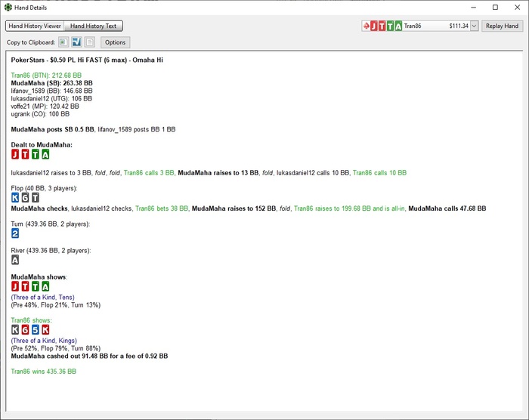
Task: Click the 'Dealt to MudaMaha:' heading
Action: 42,145
